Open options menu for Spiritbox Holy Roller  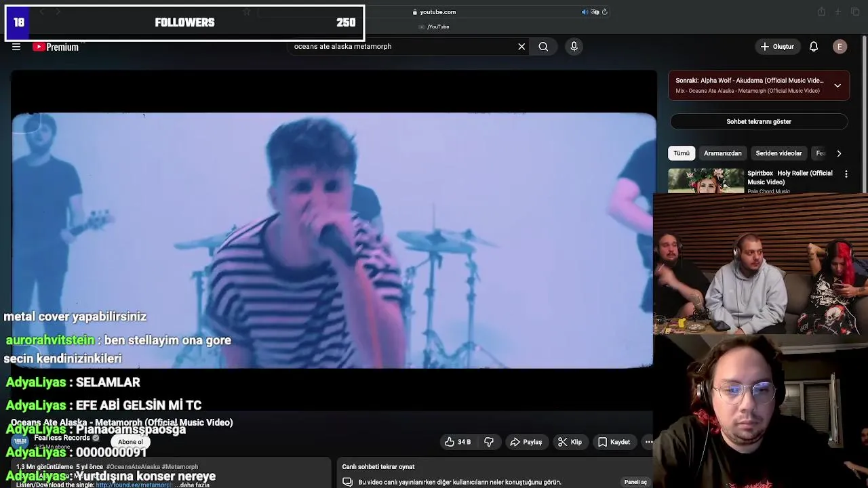click(x=846, y=174)
